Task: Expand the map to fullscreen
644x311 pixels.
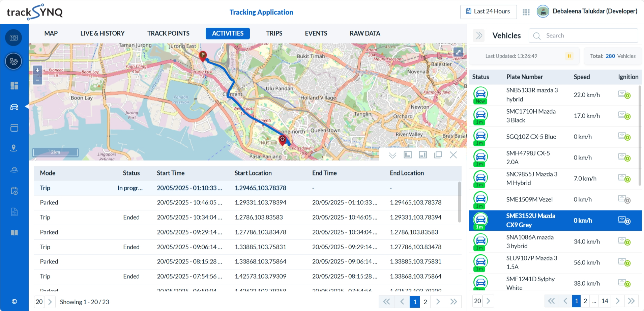Action: pyautogui.click(x=458, y=52)
